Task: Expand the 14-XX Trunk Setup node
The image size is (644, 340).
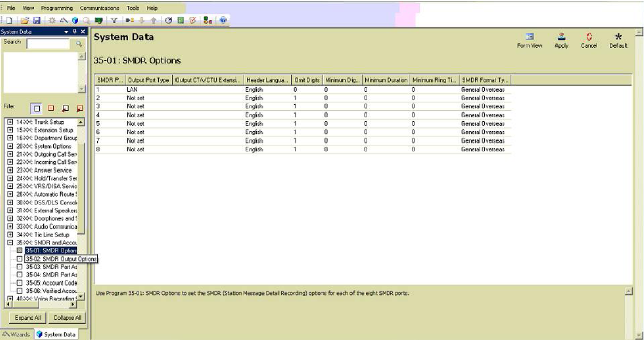Action: click(10, 122)
